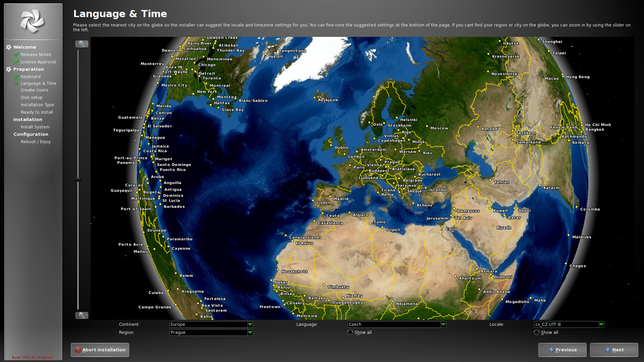Image resolution: width=644 pixels, height=362 pixels.
Task: Click the License Approval green checkmark
Action: coord(16,62)
